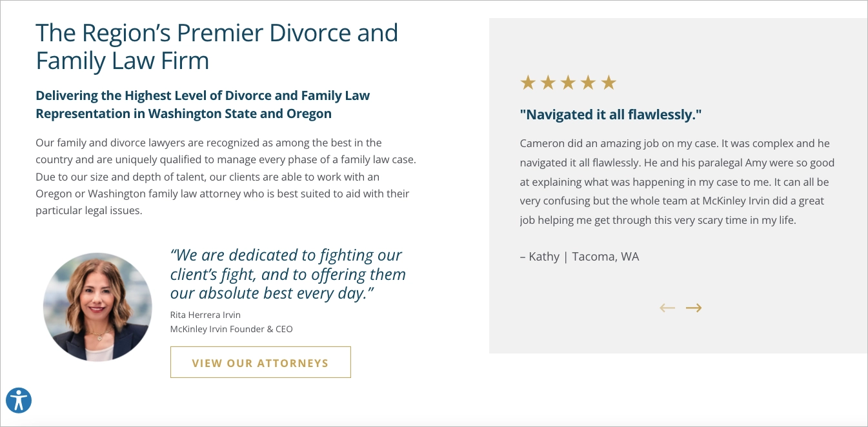Select the quote from the Founder & CEO

point(287,273)
